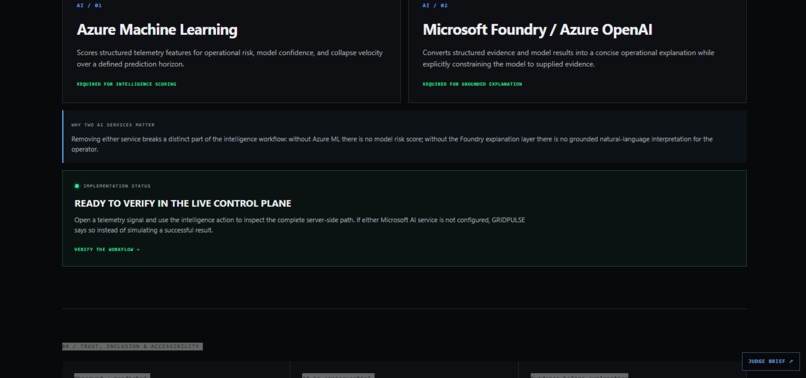Click the 'Azure Machine Learning' card heading

[x=157, y=30]
